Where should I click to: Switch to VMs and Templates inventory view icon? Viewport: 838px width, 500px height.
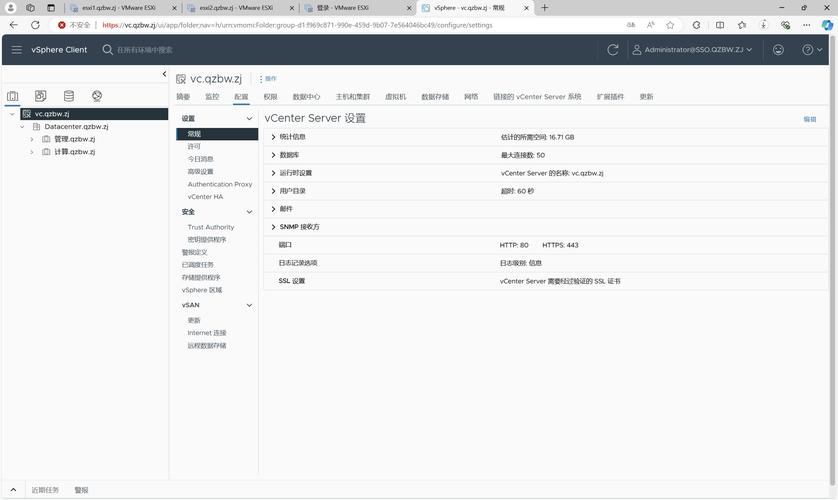pos(41,96)
